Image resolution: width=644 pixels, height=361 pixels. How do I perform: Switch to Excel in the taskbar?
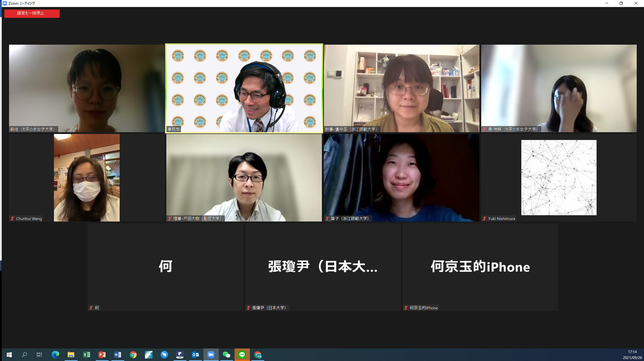[86, 355]
